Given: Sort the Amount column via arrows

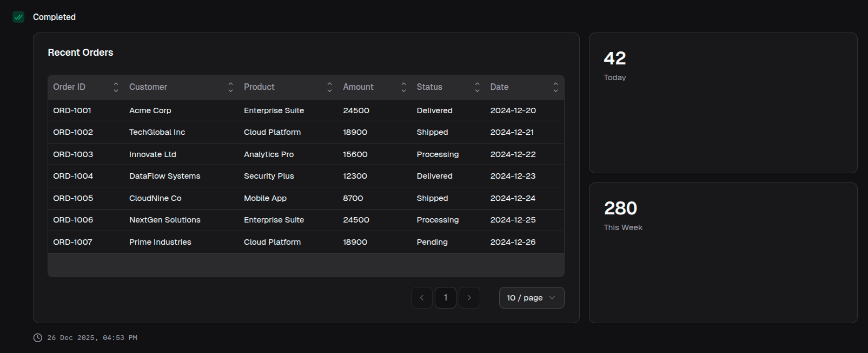Looking at the screenshot, I should tap(403, 87).
